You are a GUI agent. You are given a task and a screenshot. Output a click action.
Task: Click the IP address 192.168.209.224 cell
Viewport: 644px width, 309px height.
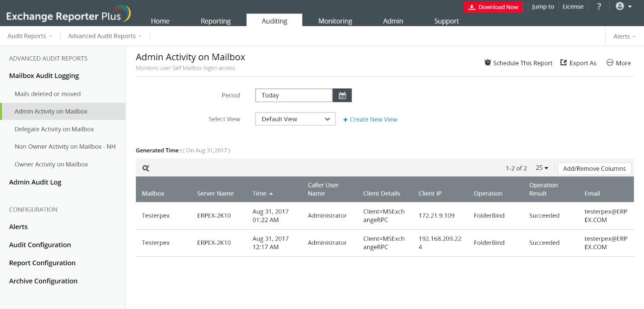[x=440, y=243]
